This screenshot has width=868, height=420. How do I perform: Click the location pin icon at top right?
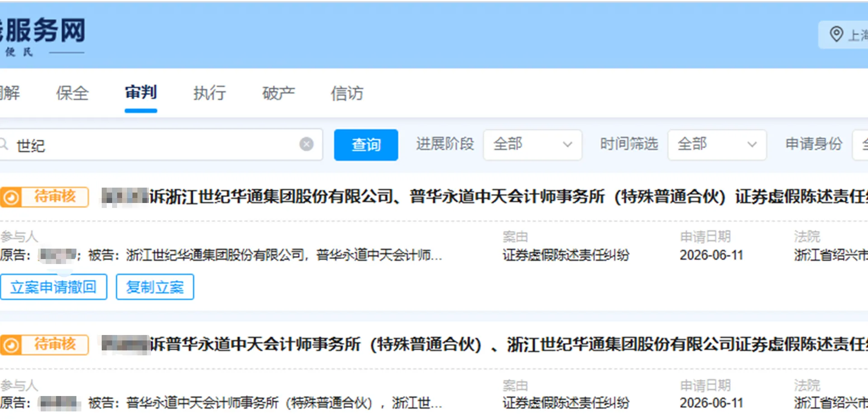coord(836,34)
